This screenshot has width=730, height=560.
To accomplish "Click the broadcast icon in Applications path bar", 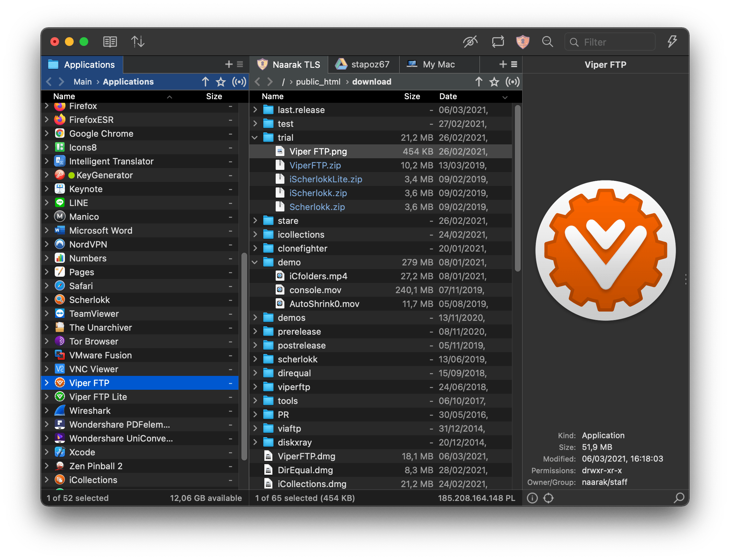I will [239, 82].
